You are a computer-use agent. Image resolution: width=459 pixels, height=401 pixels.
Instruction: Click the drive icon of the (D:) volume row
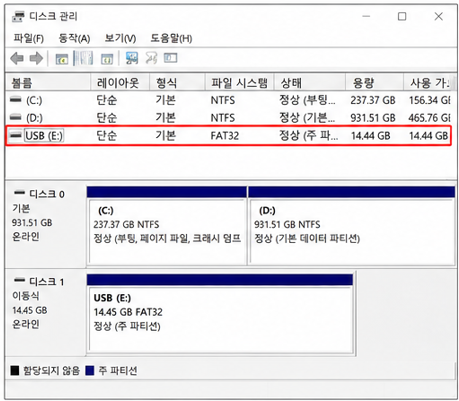coord(15,117)
